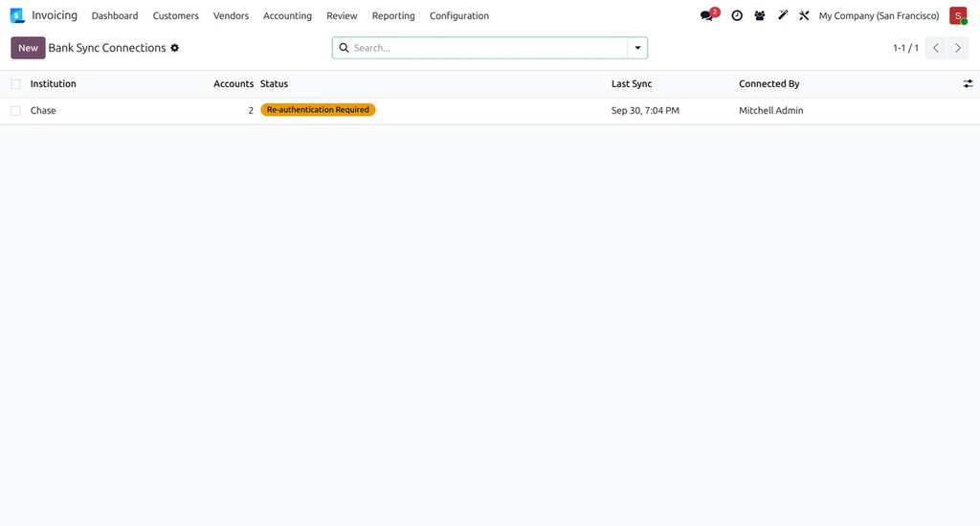
Task: Go to the next page arrow
Action: [x=957, y=48]
